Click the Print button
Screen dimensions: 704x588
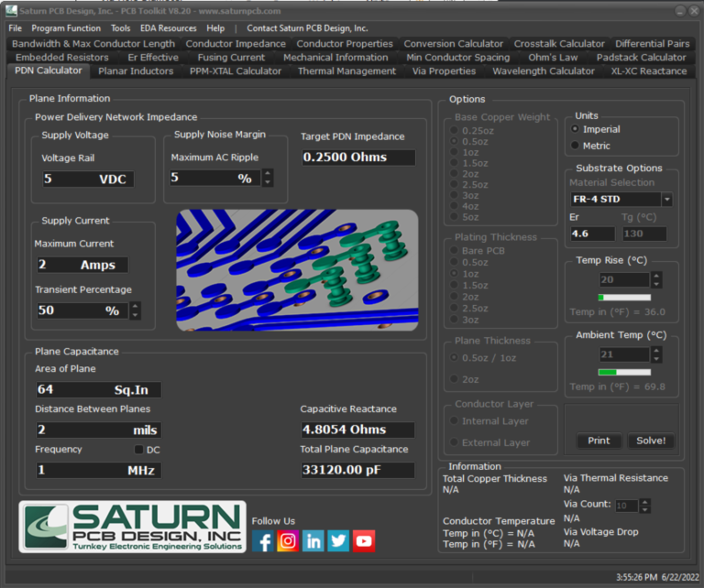pos(599,441)
